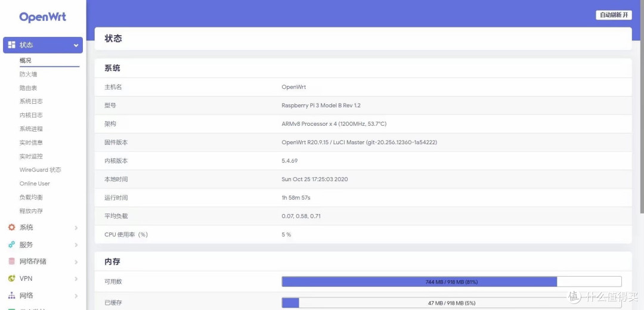
Task: Click the CPU usage value 5 %
Action: 286,235
